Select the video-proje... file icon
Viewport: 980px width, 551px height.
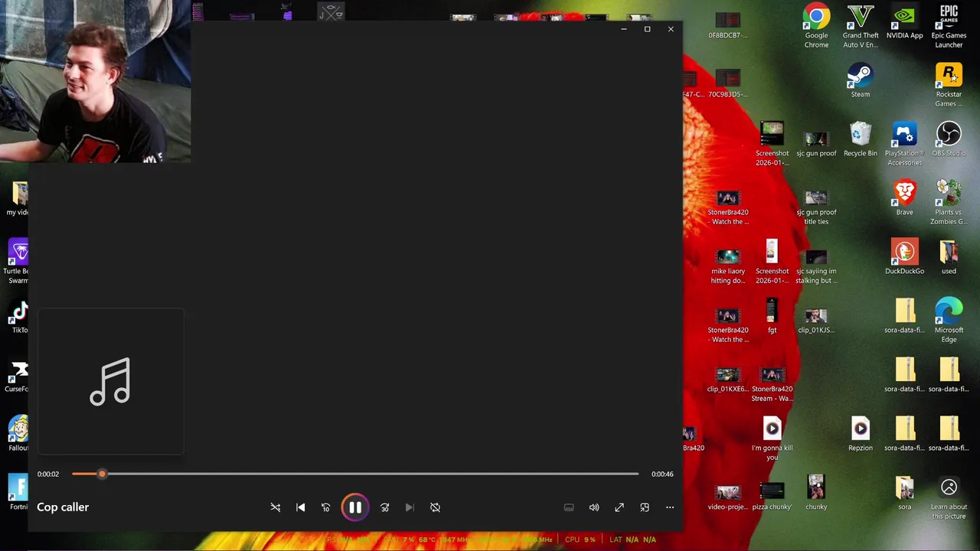point(728,498)
